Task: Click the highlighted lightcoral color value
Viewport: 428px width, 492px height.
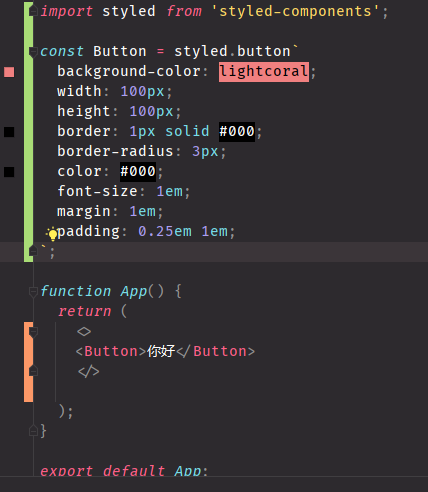Action: click(264, 72)
